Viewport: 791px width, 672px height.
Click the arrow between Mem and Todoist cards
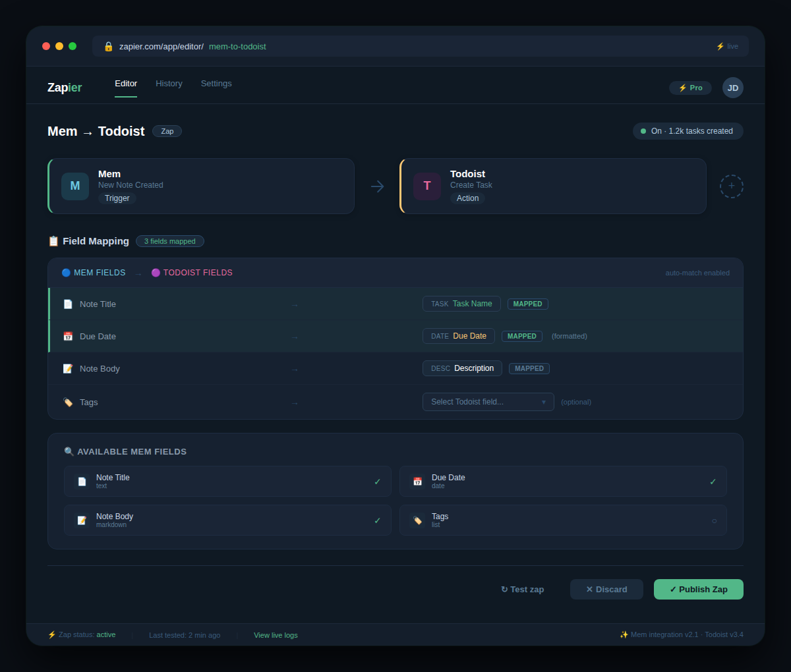click(377, 186)
